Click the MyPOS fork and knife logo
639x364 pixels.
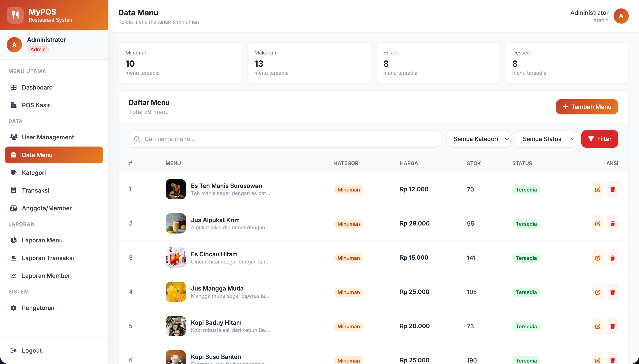tap(15, 15)
